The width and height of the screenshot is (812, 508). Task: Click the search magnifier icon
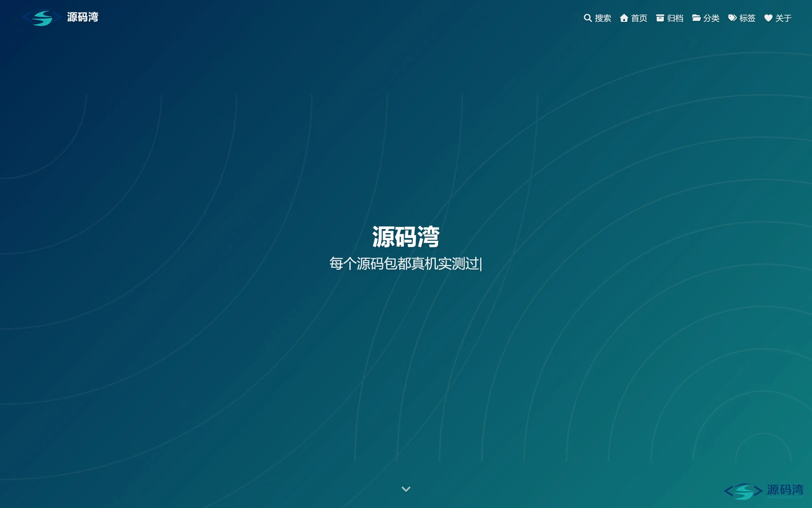click(x=588, y=18)
